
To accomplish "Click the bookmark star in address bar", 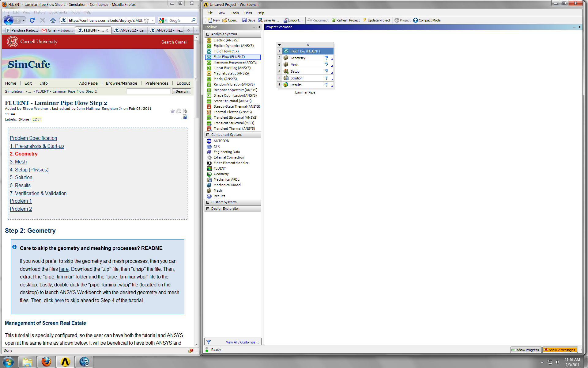I will point(147,20).
